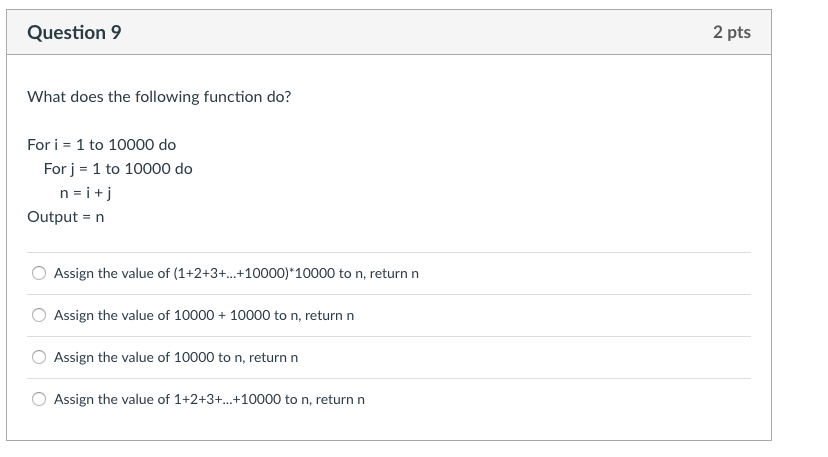Click the 'Output = n' line
Screen dimensions: 828x457
coord(65,217)
